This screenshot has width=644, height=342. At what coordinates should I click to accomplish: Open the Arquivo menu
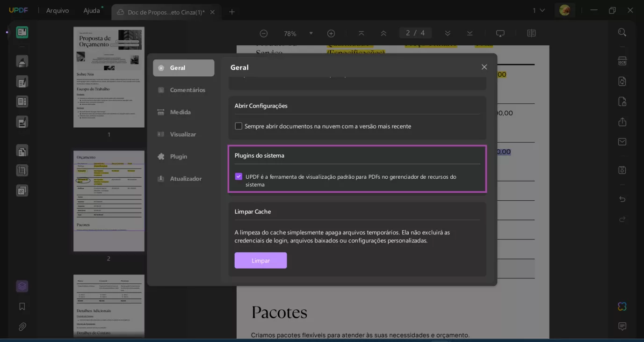[58, 10]
